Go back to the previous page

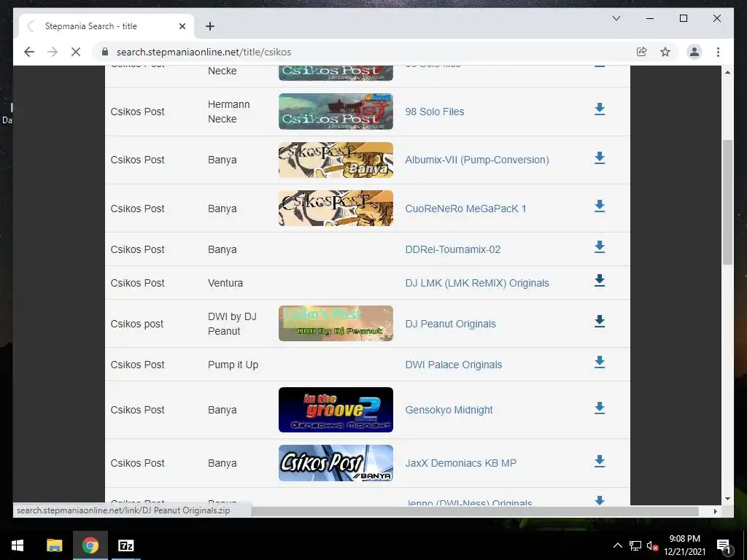tap(29, 52)
